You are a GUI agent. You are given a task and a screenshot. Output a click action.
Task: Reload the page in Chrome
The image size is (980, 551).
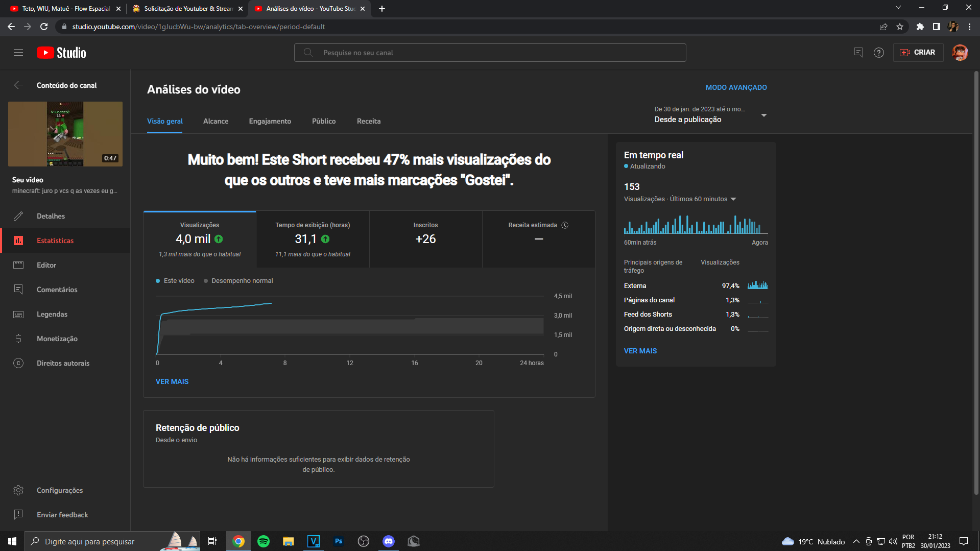point(44,27)
